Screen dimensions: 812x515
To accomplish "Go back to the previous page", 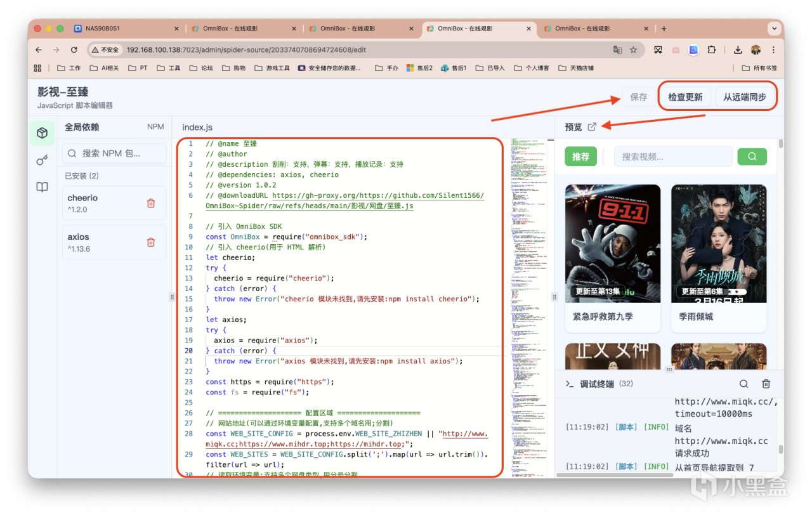I will (39, 49).
